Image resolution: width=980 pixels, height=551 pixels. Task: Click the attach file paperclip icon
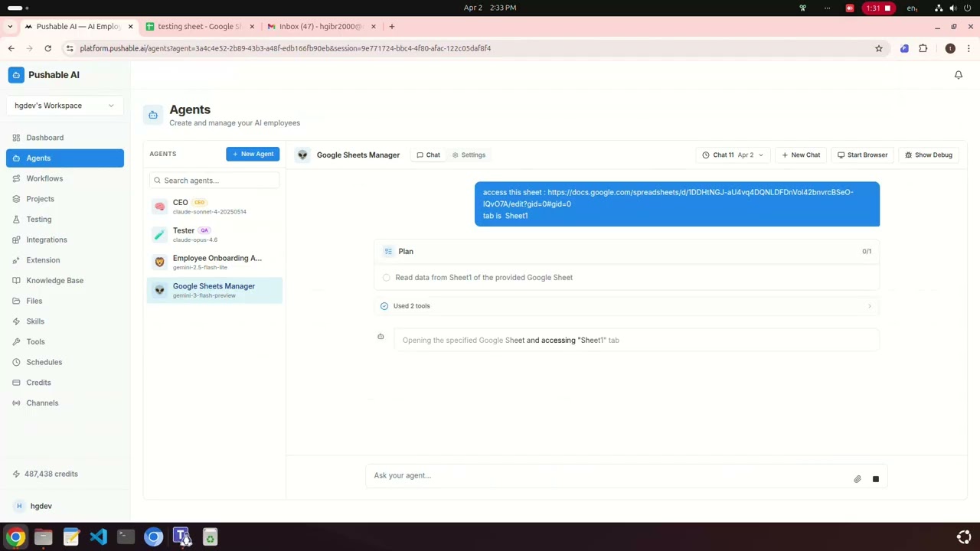click(x=857, y=479)
